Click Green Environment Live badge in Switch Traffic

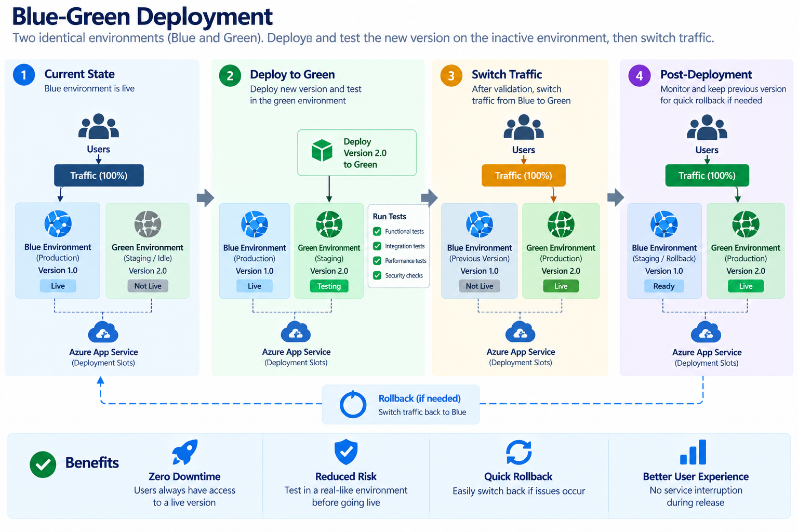click(x=561, y=286)
